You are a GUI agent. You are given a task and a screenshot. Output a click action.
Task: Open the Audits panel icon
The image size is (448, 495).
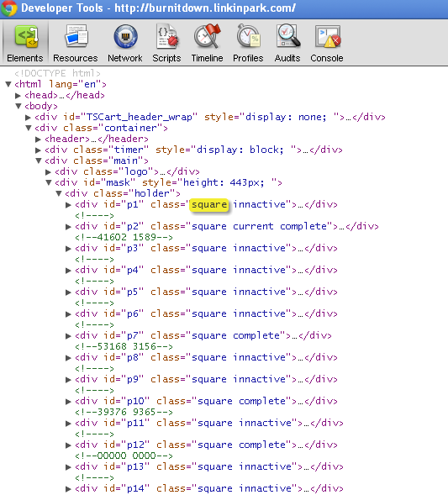[288, 36]
